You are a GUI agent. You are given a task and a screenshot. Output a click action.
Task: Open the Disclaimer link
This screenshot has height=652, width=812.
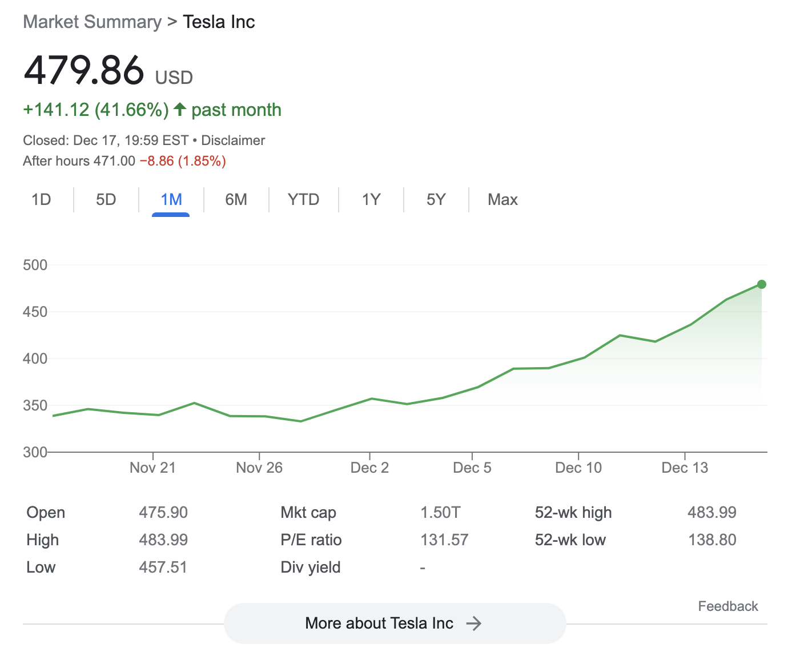click(x=233, y=140)
